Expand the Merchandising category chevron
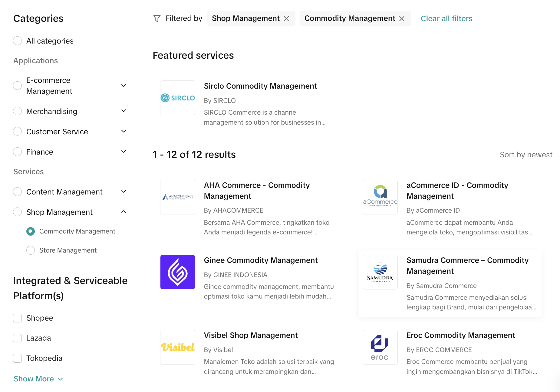Viewport: 560px width, 392px height. (124, 111)
